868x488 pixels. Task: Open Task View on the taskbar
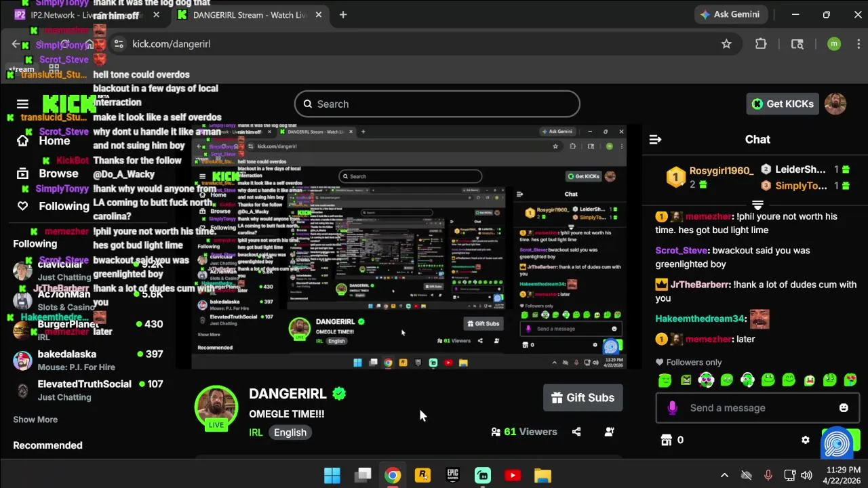[363, 476]
